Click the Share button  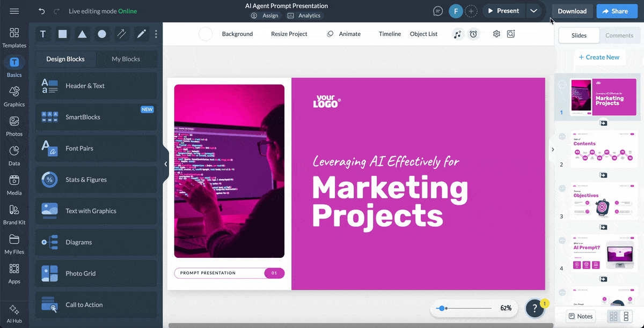(616, 11)
